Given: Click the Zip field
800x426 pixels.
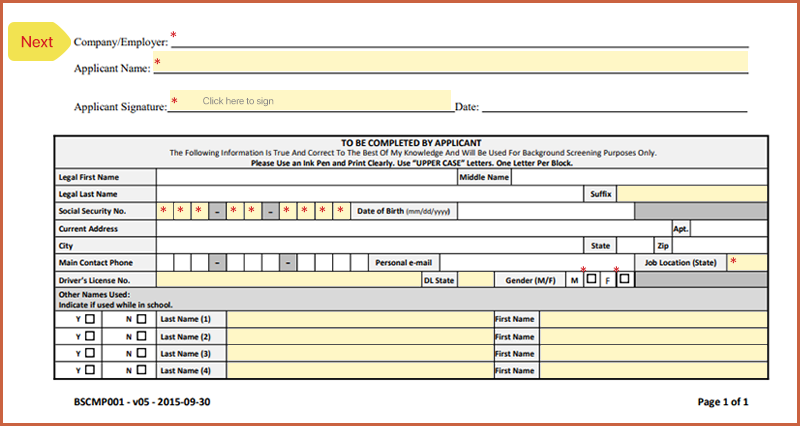Looking at the screenshot, I should pyautogui.click(x=720, y=245).
